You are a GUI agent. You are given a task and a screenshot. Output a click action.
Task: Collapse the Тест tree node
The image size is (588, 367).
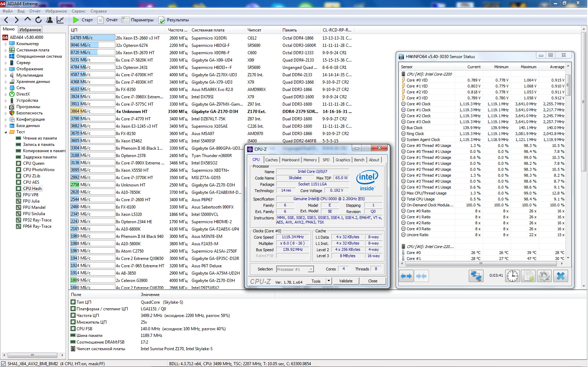6,132
